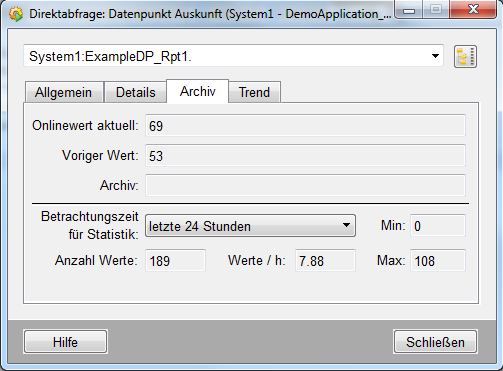
Task: Click the Onlinewert aktuell field showing 69
Action: (x=305, y=126)
